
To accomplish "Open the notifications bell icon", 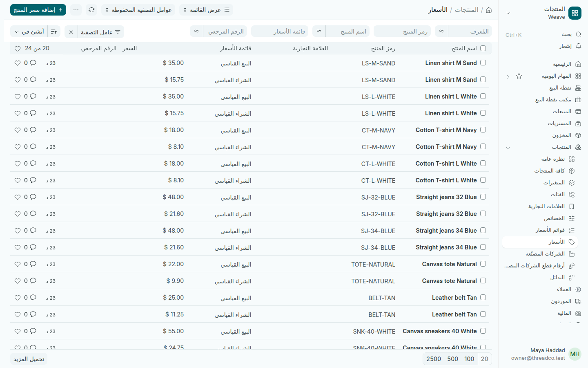I will [578, 46].
